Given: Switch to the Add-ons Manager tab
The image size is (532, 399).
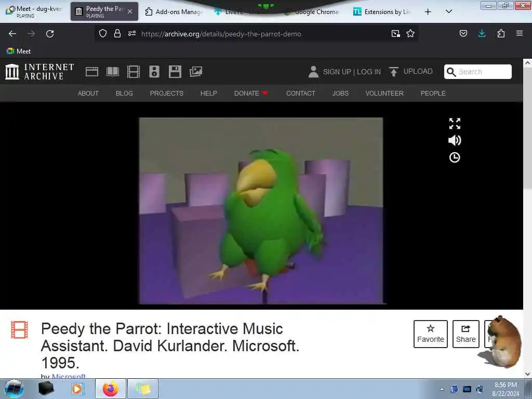Looking at the screenshot, I should click(x=174, y=11).
